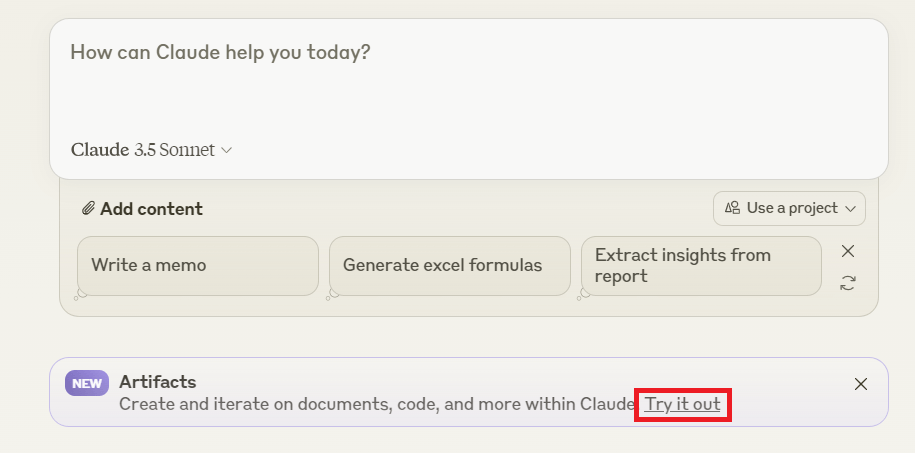Screen dimensions: 915x453
Task: Click the Claude model name text
Action: click(143, 150)
